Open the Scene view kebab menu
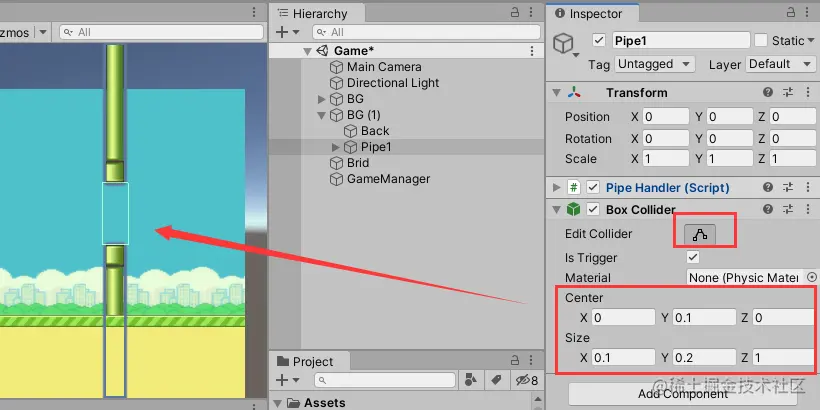Viewport: 820px width, 410px height. click(x=254, y=13)
